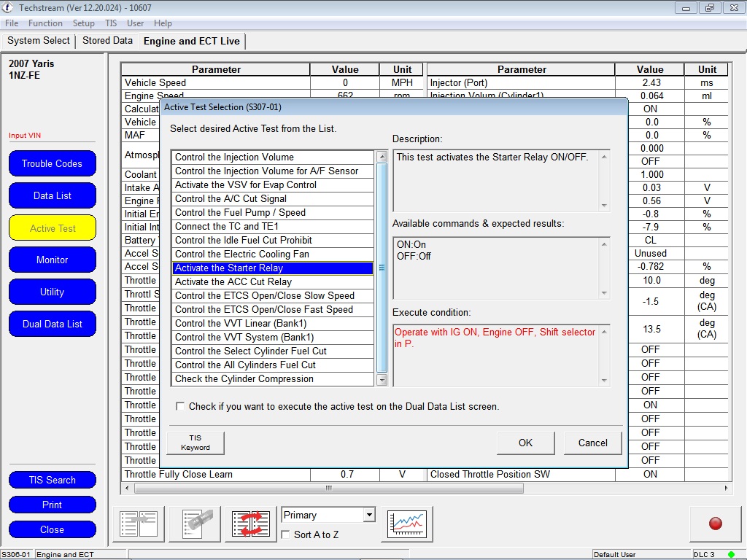Open the Setup menu
The image size is (747, 560).
tap(83, 23)
